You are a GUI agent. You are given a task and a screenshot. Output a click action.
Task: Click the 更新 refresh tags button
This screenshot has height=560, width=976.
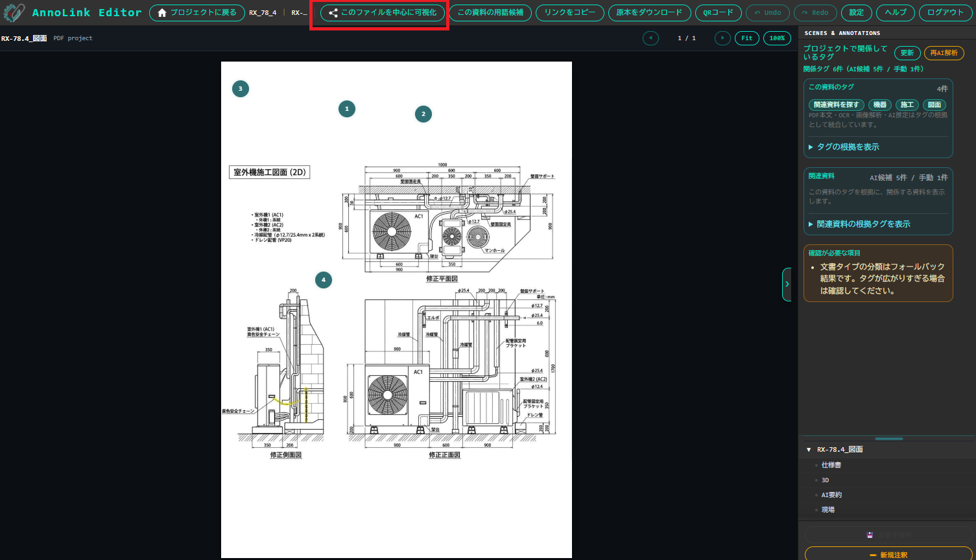(907, 53)
